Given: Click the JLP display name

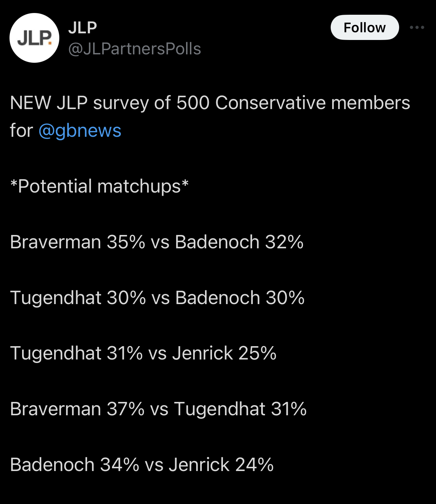Looking at the screenshot, I should pyautogui.click(x=82, y=27).
